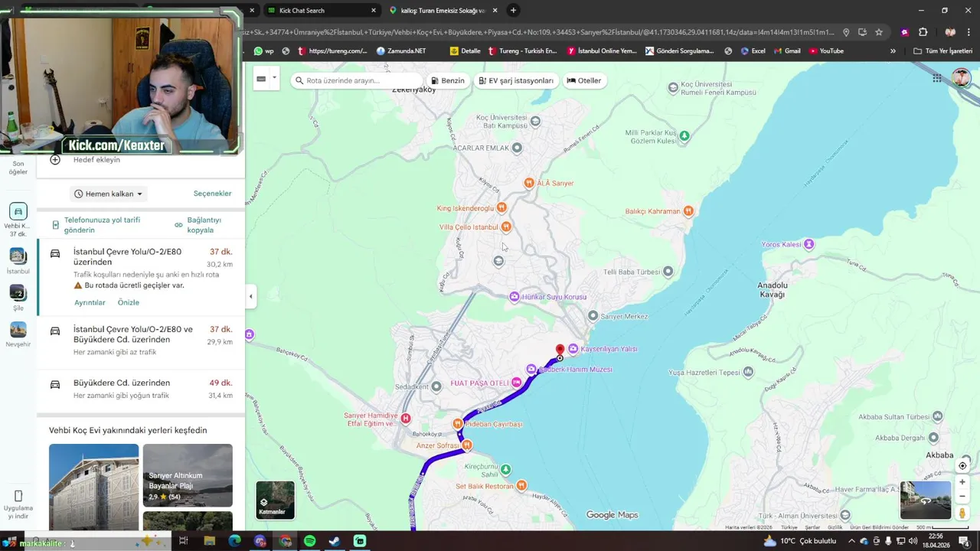Open the Sarıyer Hamidiye Etfal hospital marker
Viewport: 980px width, 551px height.
(x=406, y=418)
